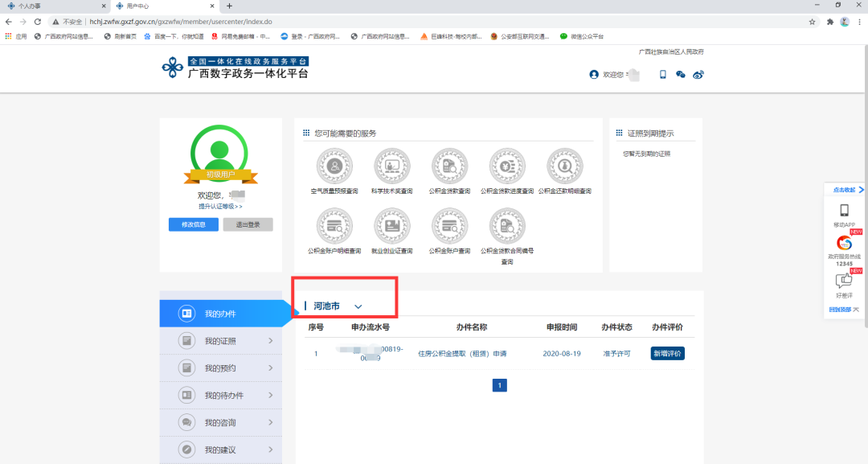Open Chrome profile avatar icon
This screenshot has height=464, width=868.
[x=845, y=22]
